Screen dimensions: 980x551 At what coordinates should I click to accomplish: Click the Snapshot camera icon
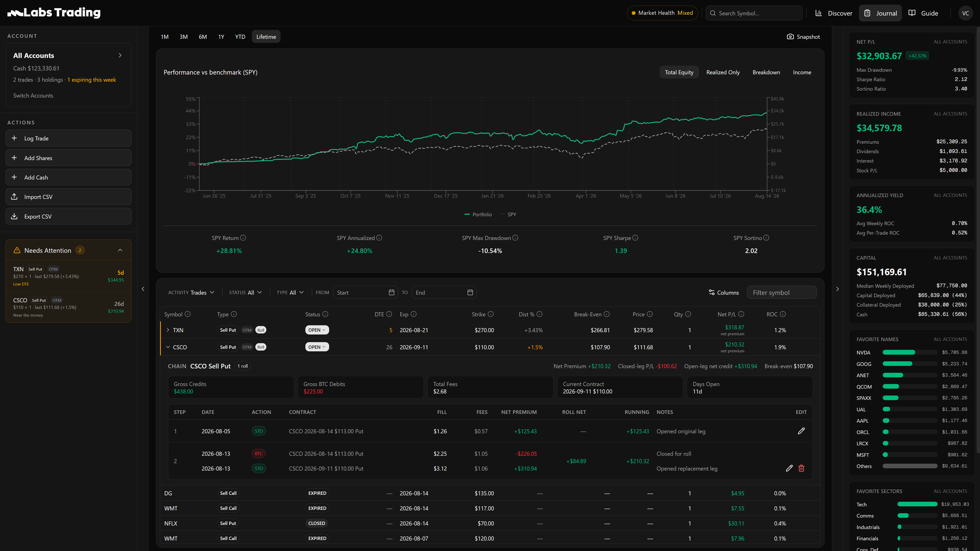[x=790, y=37]
